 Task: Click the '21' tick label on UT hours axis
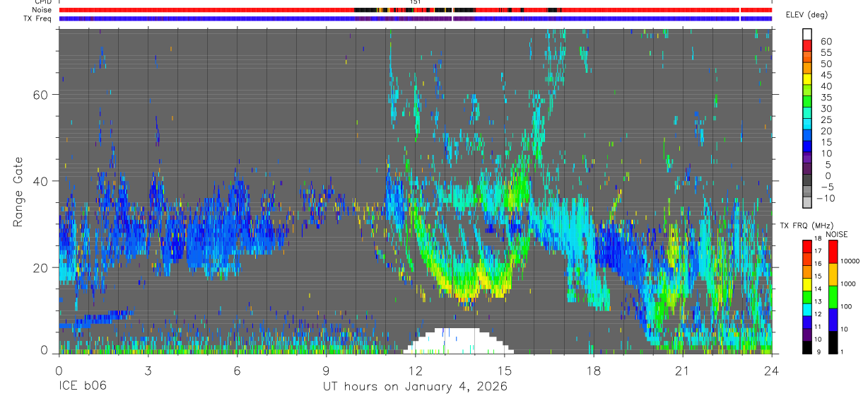683,370
